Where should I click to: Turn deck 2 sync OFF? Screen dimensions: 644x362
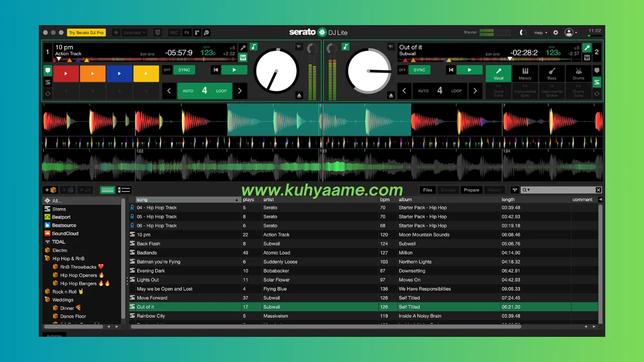pyautogui.click(x=403, y=70)
